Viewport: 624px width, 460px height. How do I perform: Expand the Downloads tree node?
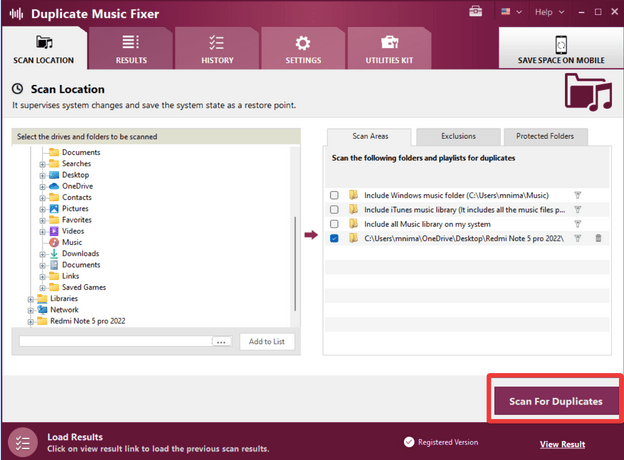click(42, 254)
